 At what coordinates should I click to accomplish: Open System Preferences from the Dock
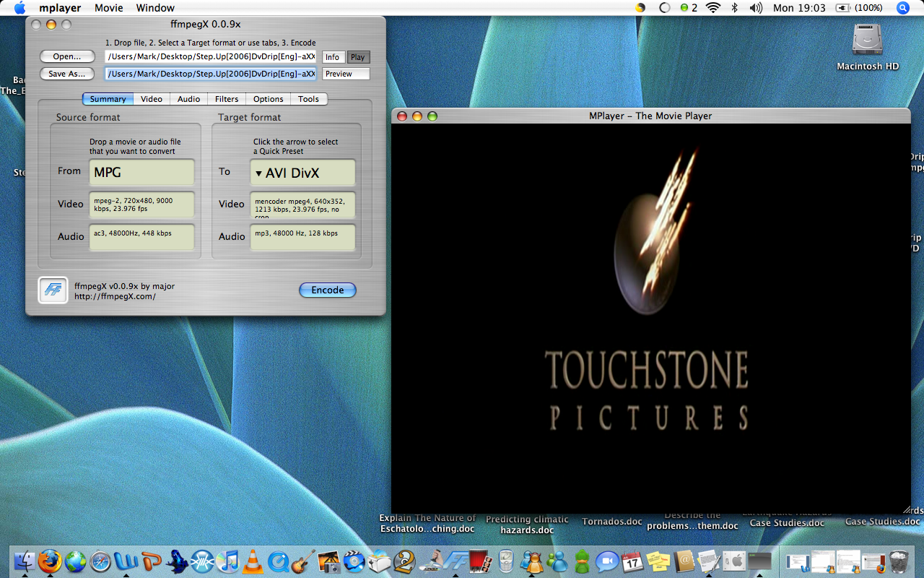(x=734, y=561)
